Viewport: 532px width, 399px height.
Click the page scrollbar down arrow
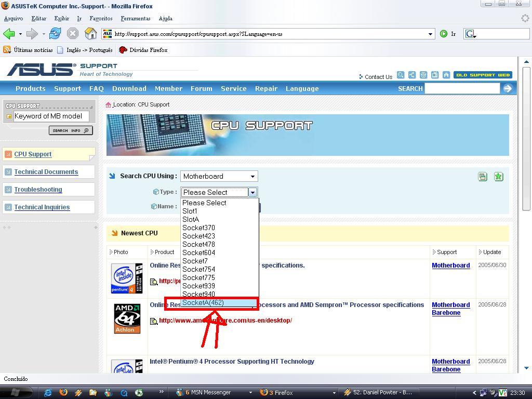point(526,368)
